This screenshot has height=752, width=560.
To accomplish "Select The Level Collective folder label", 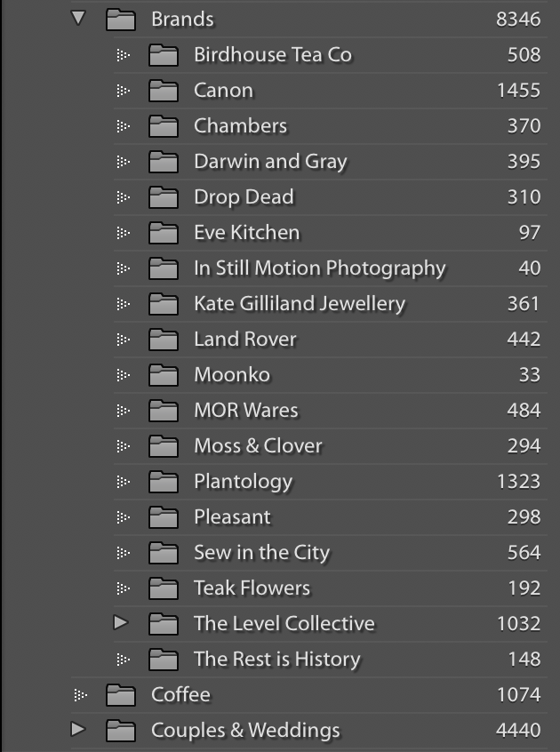I will point(284,623).
